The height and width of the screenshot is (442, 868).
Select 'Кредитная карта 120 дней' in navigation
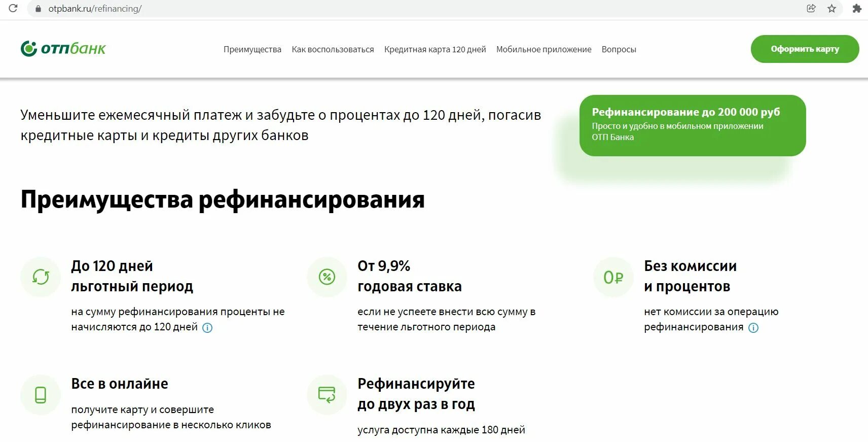coord(435,49)
